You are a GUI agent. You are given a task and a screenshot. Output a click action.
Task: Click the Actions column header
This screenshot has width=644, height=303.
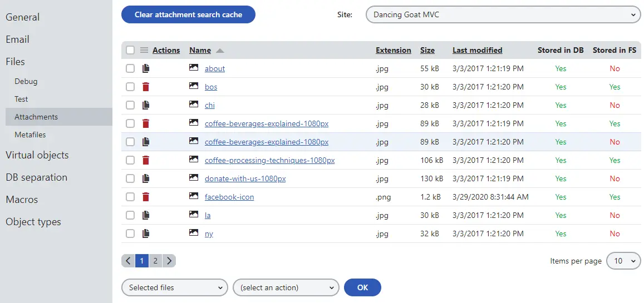pos(166,50)
